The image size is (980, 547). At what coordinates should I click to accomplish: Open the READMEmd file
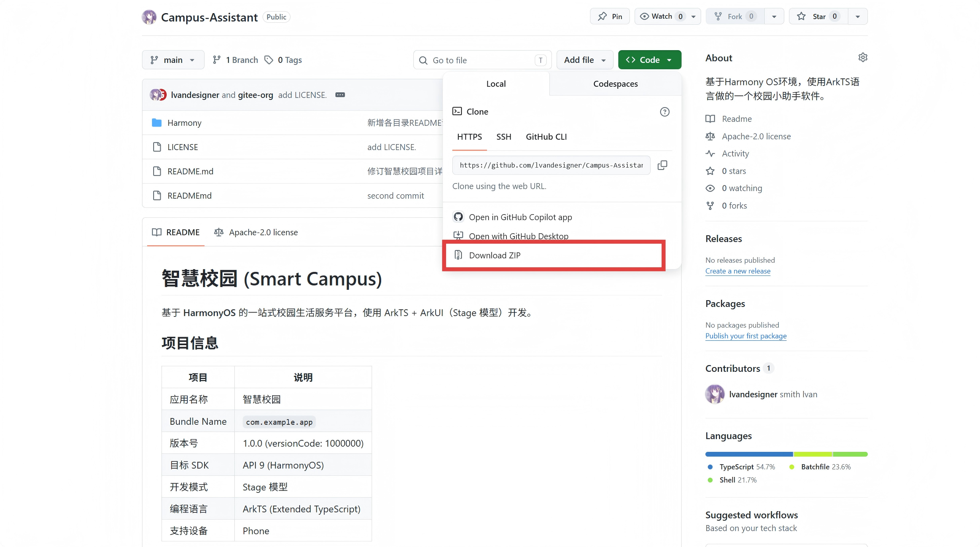click(x=189, y=196)
